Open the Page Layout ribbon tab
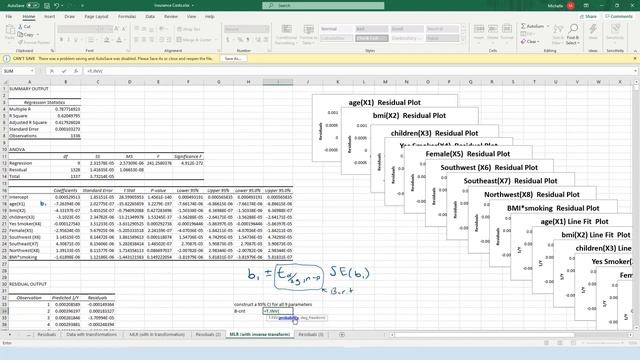 tap(96, 17)
